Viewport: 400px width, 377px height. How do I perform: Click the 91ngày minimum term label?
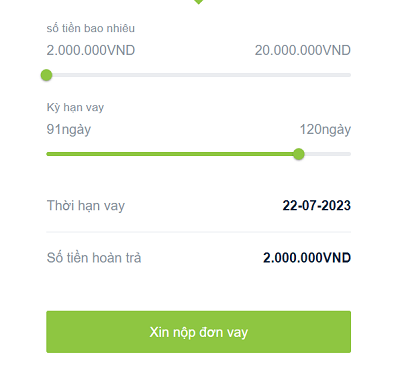pyautogui.click(x=69, y=130)
